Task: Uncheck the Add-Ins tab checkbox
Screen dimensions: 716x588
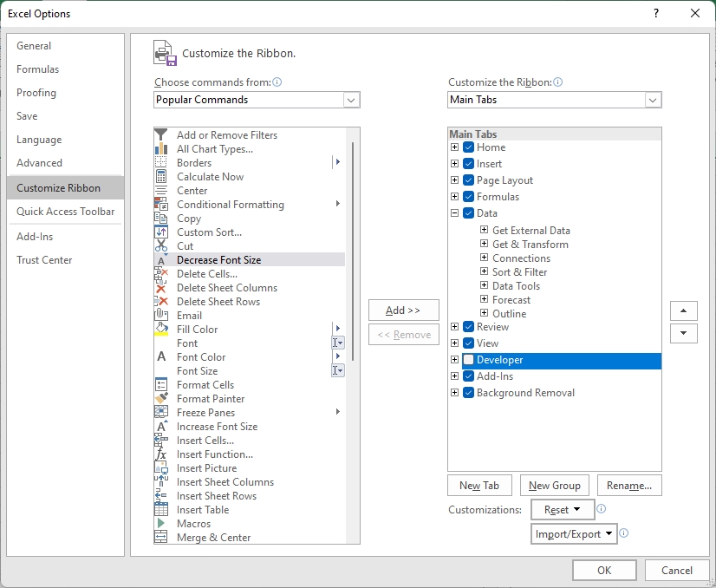Action: click(x=468, y=376)
